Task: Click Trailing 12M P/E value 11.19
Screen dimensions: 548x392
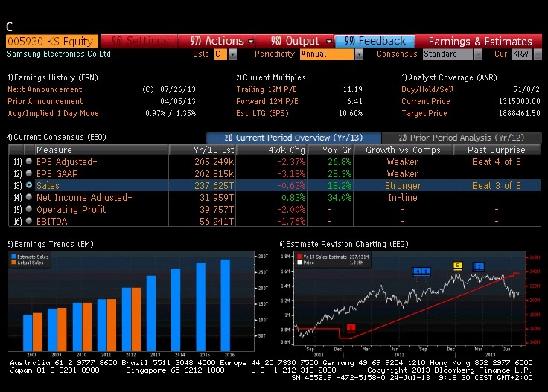Action: coord(353,89)
